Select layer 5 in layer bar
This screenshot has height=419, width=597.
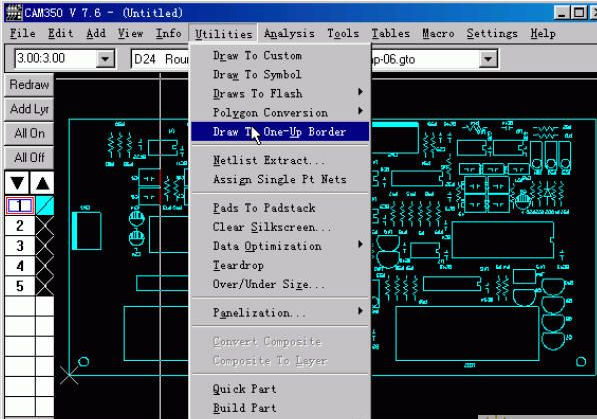(x=20, y=286)
